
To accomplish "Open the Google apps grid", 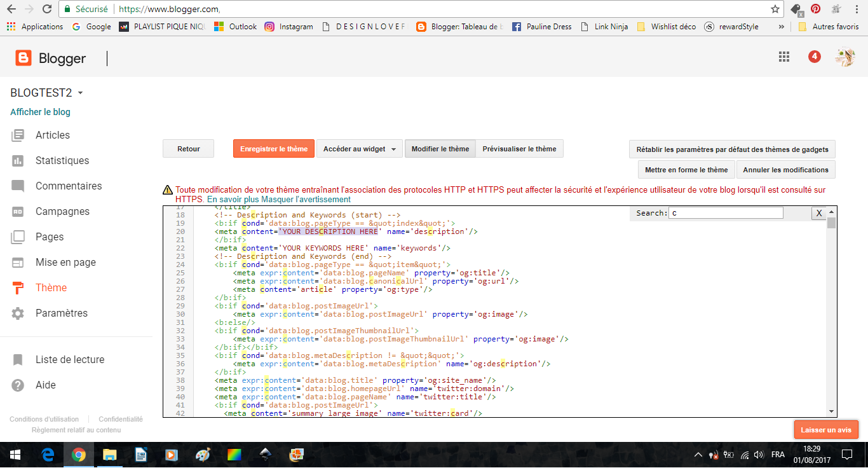I will click(x=784, y=57).
